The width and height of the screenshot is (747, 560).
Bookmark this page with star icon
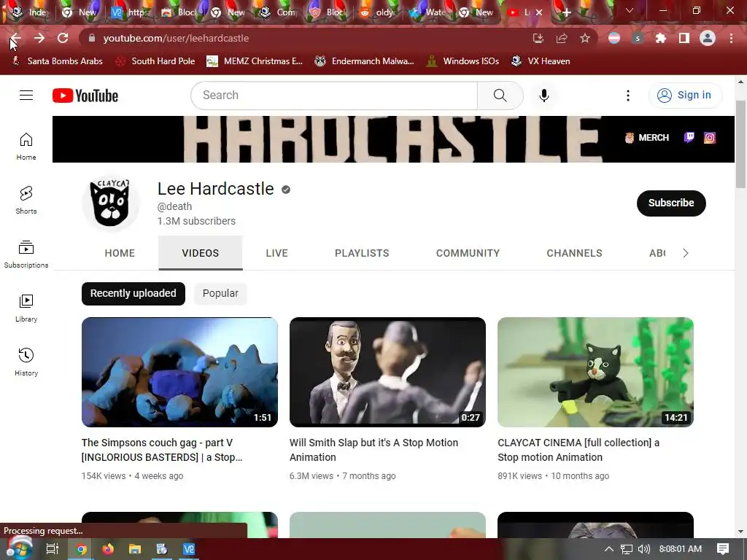(585, 38)
